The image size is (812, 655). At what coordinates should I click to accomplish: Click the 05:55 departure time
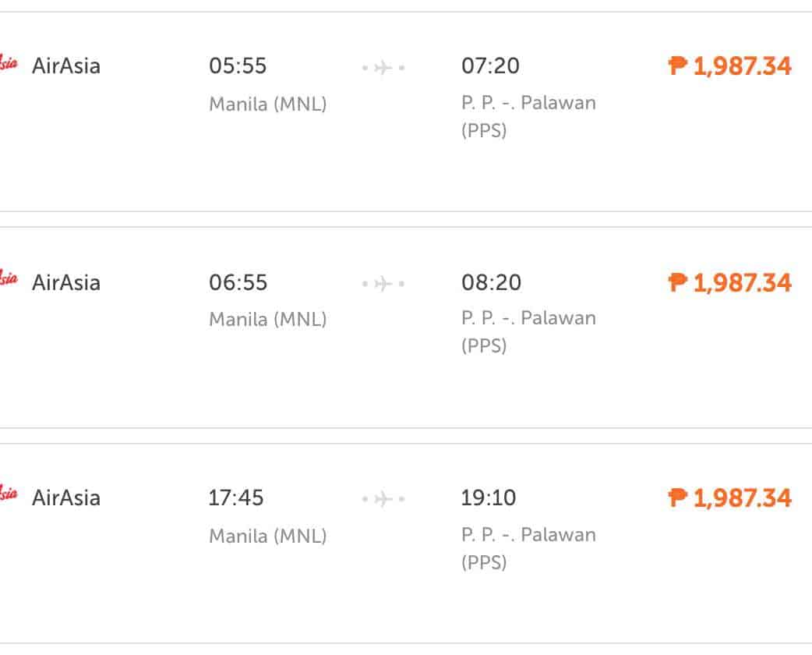(x=238, y=66)
